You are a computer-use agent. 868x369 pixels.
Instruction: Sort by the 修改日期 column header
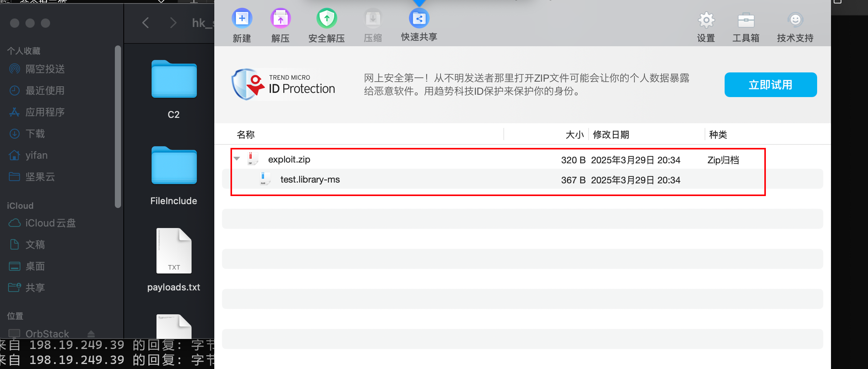[611, 135]
